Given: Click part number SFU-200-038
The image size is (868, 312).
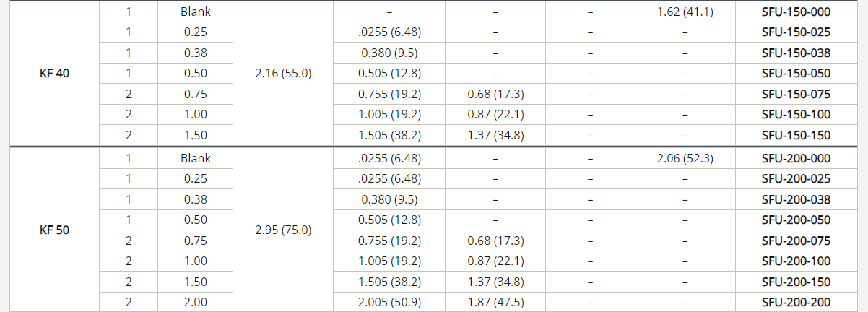Looking at the screenshot, I should [x=796, y=199].
